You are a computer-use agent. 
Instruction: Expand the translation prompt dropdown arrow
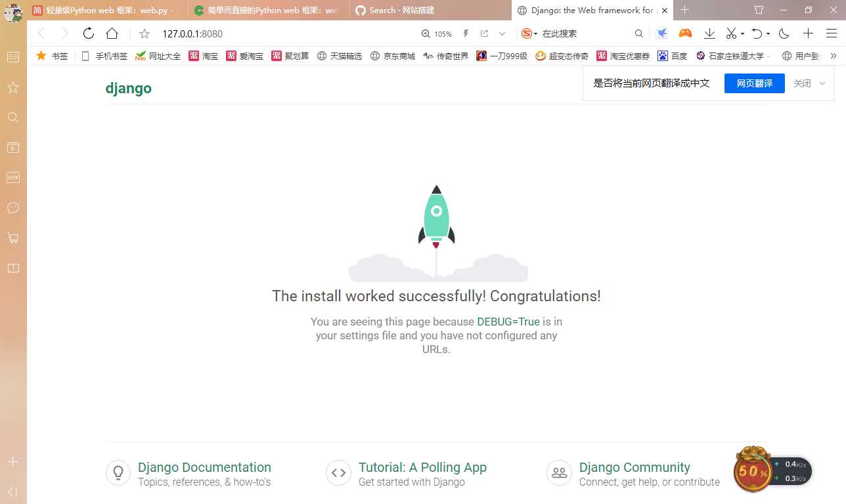(x=822, y=84)
